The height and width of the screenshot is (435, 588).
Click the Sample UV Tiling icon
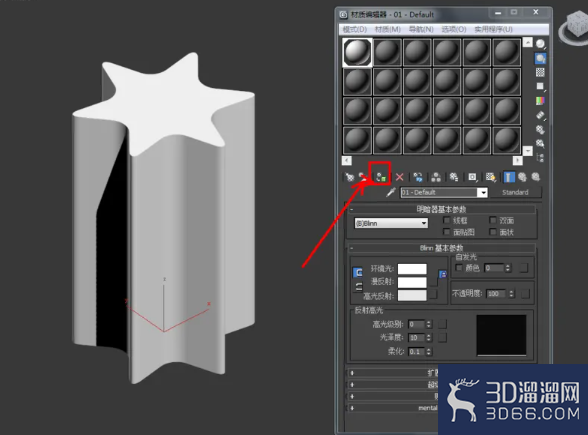[540, 87]
